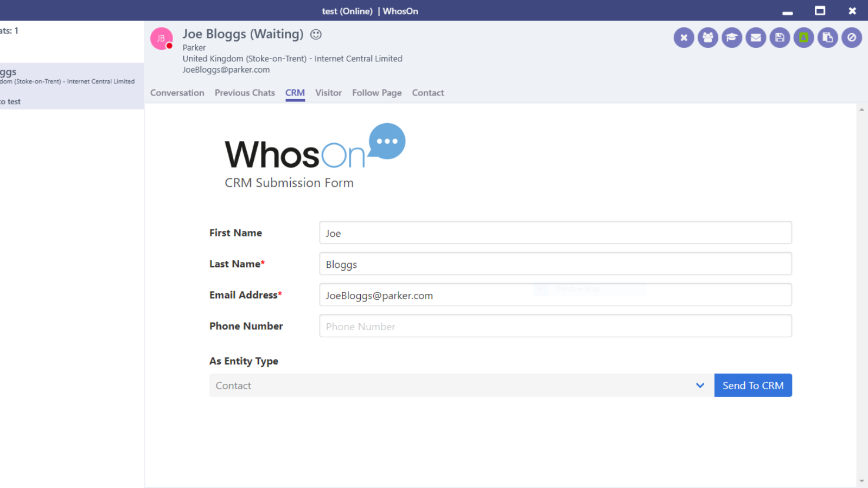
Task: Go to the Visitor tab
Action: [x=328, y=93]
